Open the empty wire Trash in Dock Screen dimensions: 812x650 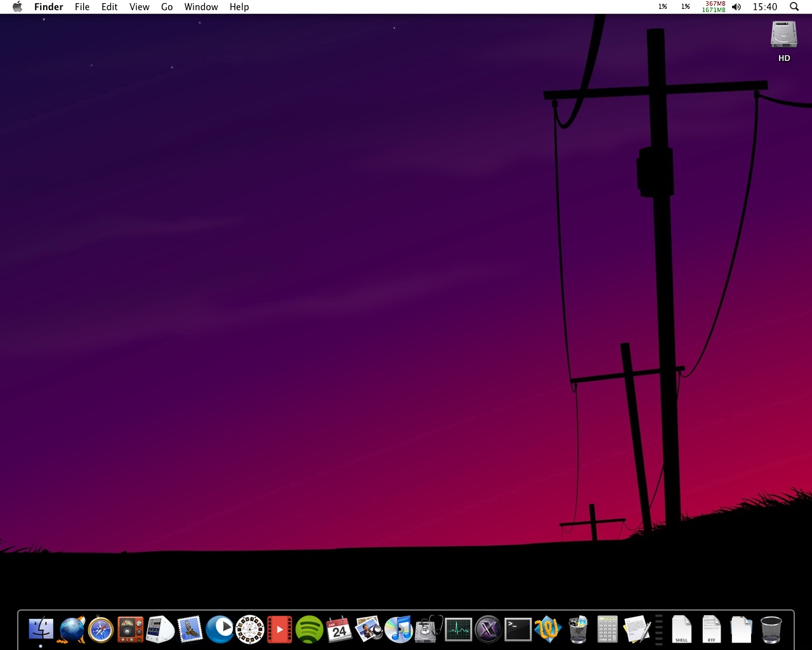click(771, 630)
